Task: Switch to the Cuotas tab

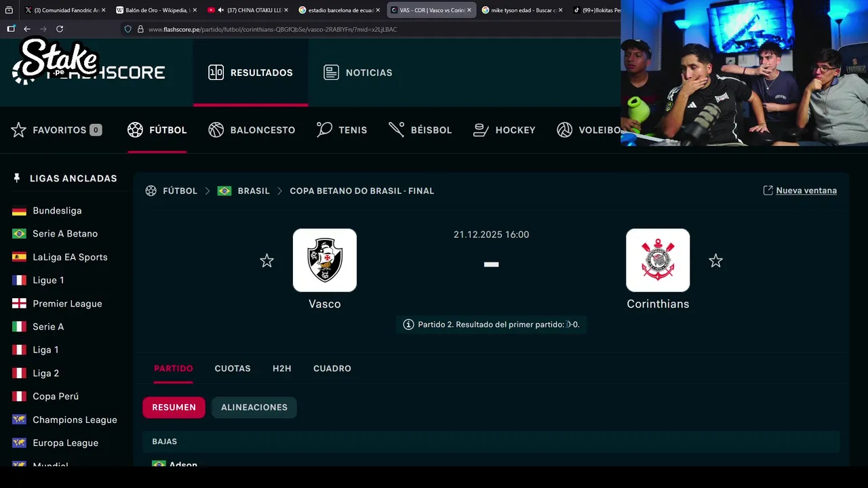Action: (x=233, y=369)
